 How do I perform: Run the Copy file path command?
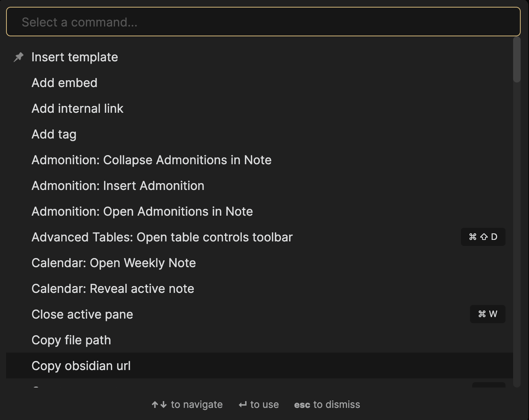[260, 340]
